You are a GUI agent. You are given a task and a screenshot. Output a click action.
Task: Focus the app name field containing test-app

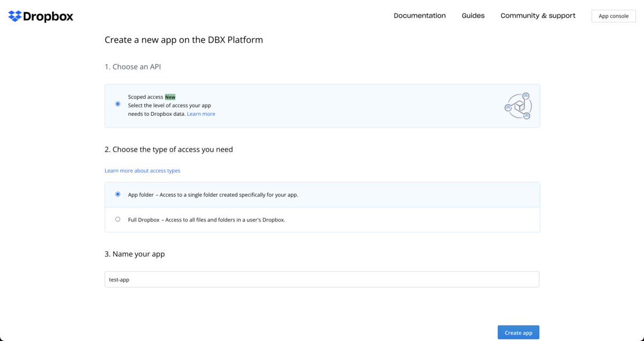click(322, 279)
